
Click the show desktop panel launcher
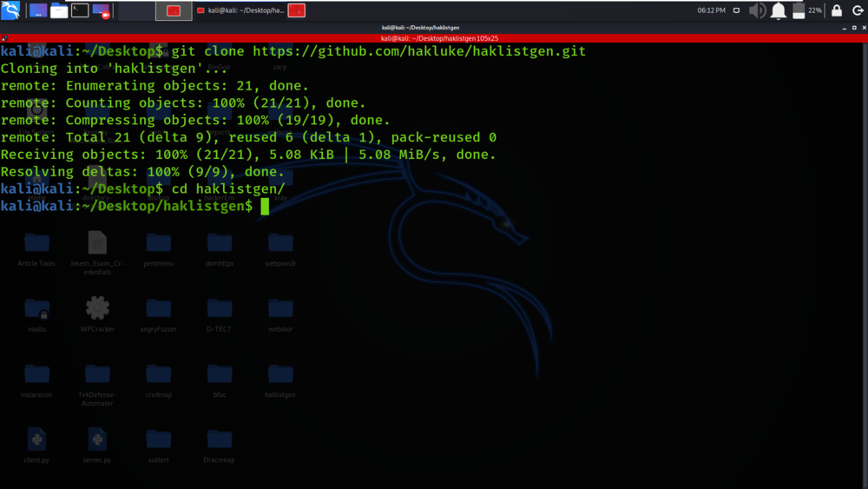coord(38,10)
